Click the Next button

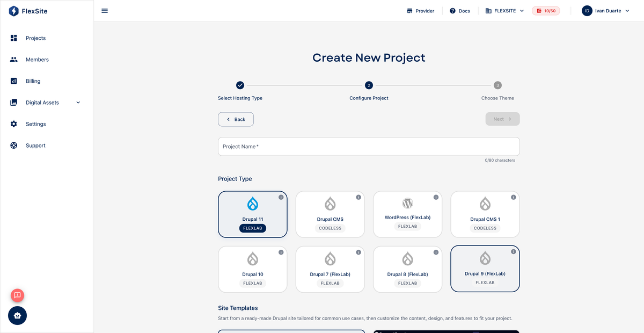[502, 119]
